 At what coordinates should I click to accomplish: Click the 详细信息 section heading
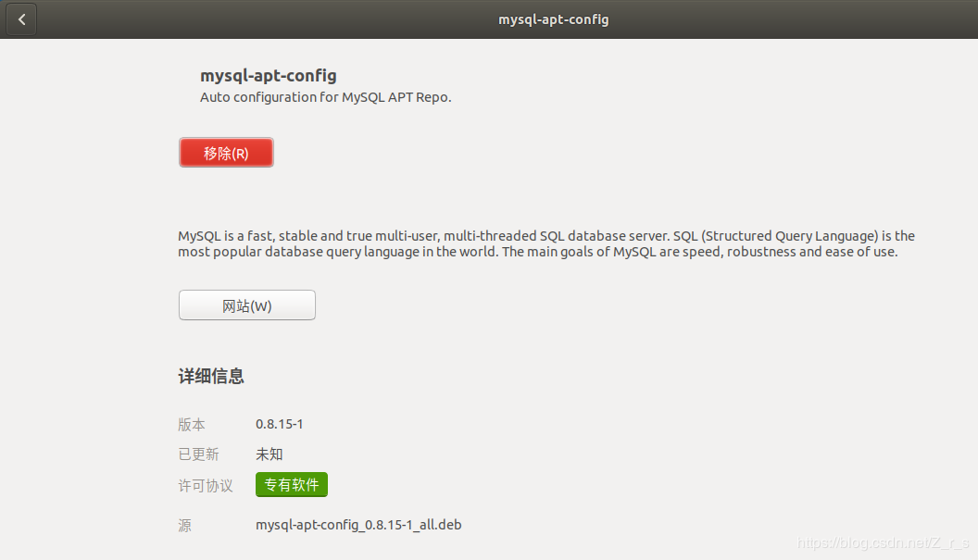tap(211, 376)
